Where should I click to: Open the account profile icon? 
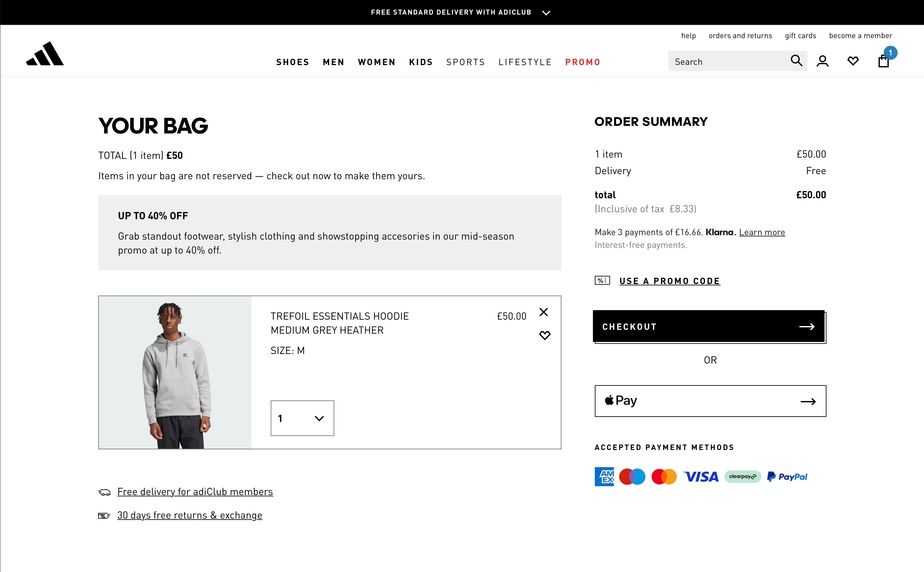(x=822, y=61)
